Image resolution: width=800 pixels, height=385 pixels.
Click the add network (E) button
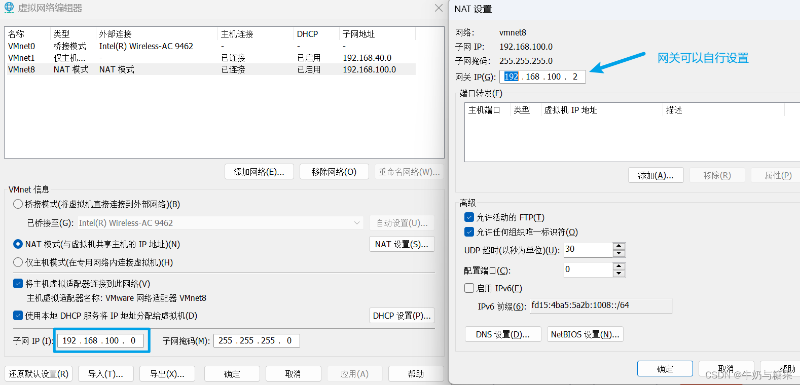259,172
